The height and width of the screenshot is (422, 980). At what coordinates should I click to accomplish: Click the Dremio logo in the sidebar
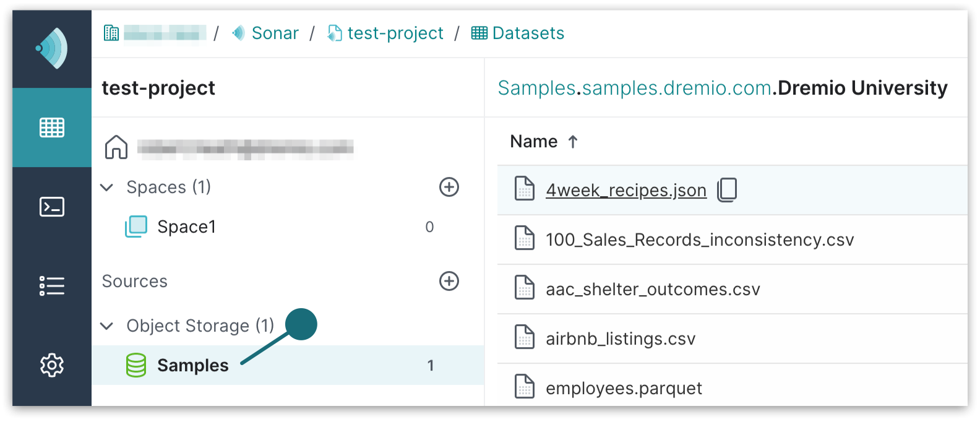tap(52, 48)
